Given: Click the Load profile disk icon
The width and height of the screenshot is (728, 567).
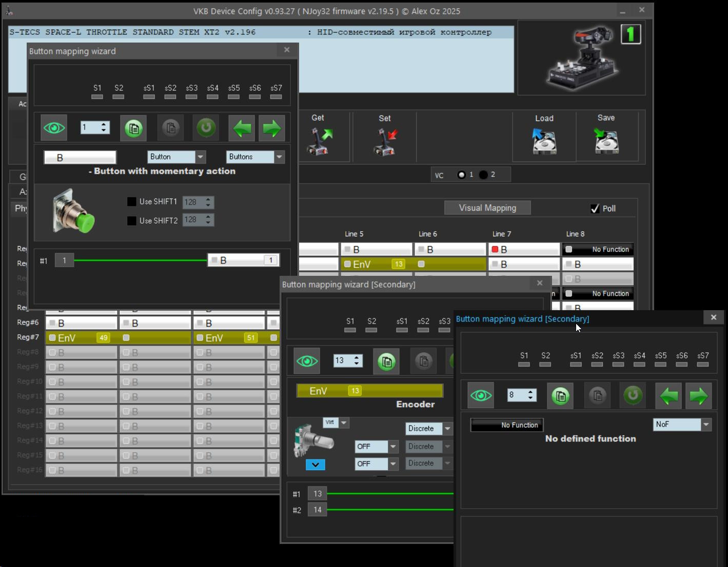Looking at the screenshot, I should click(544, 141).
